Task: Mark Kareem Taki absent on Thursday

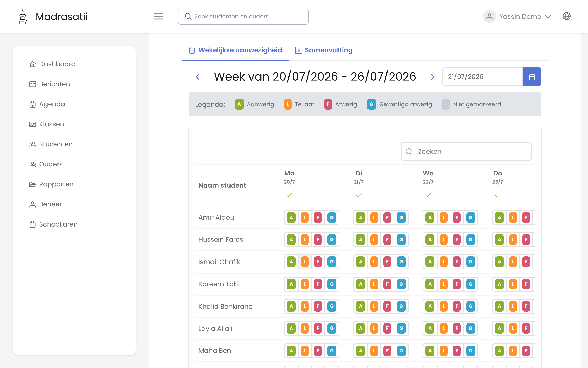Action: tap(526, 284)
